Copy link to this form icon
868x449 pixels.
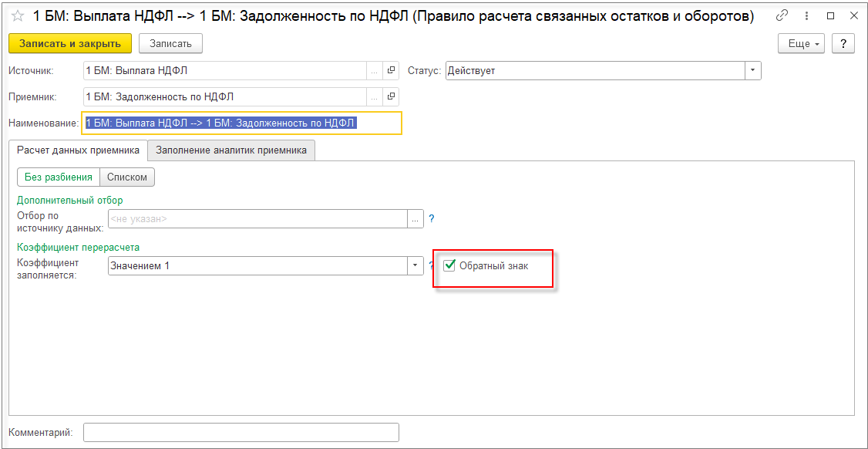click(x=782, y=15)
